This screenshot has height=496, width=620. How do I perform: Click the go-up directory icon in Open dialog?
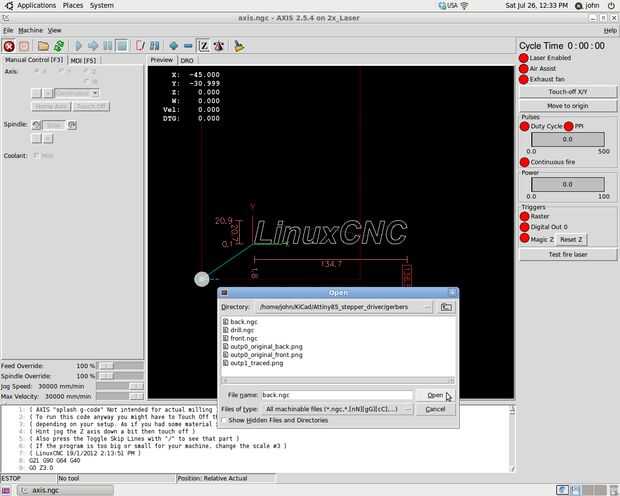tap(446, 307)
